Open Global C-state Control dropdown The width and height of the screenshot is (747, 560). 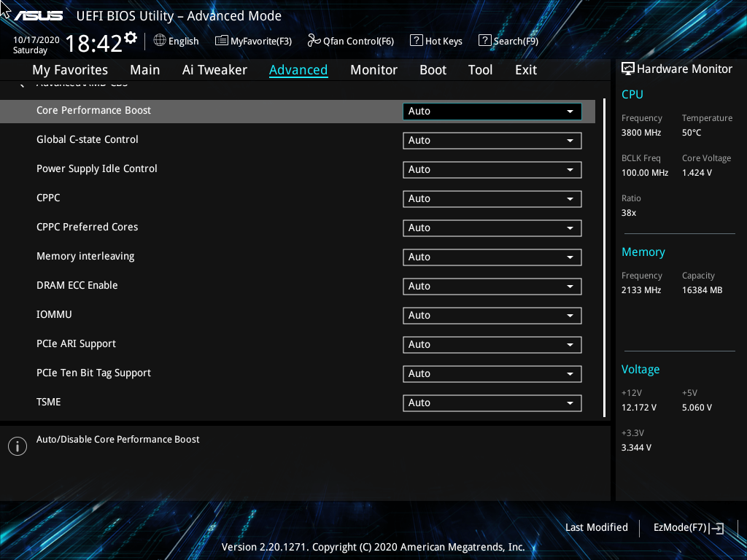492,141
